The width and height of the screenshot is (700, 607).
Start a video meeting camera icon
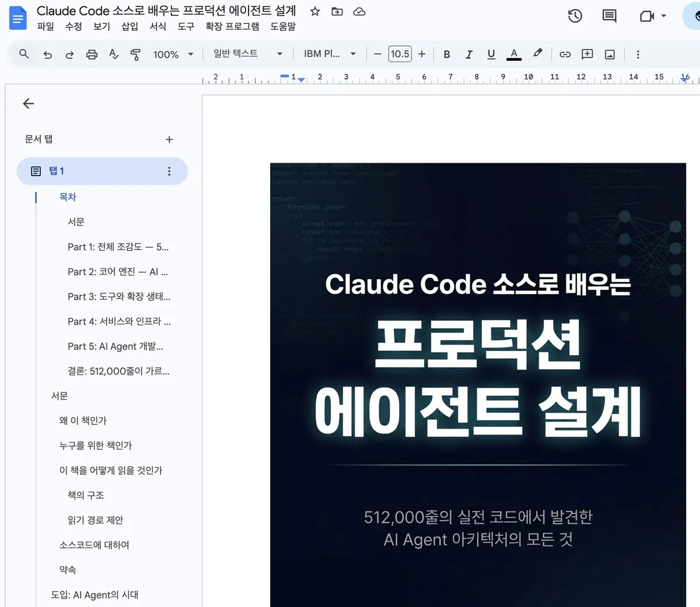[647, 16]
